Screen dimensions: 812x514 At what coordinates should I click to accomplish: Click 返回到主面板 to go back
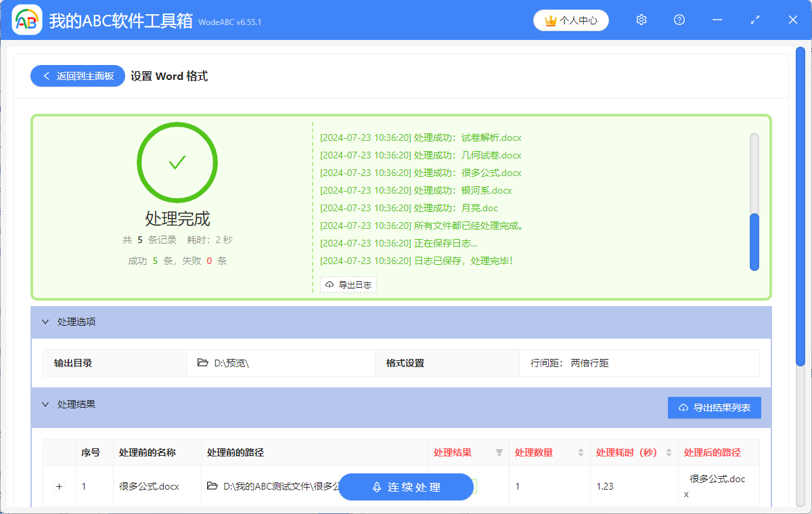[77, 75]
